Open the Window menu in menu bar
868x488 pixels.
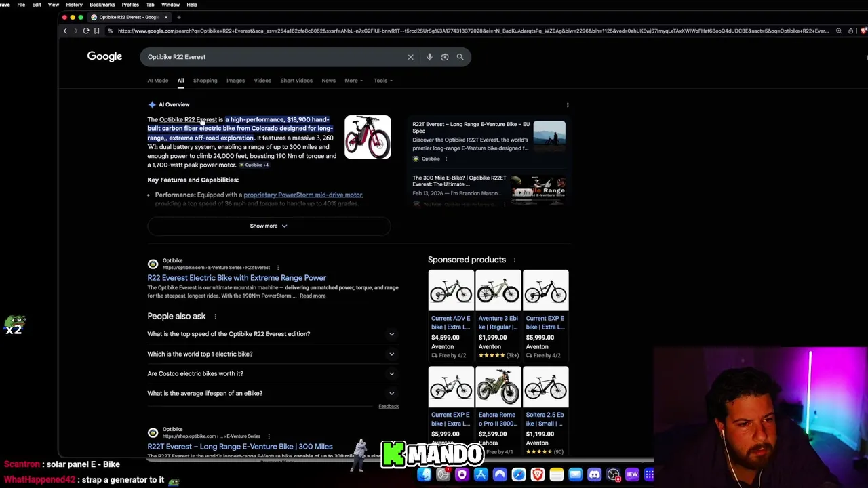click(170, 5)
